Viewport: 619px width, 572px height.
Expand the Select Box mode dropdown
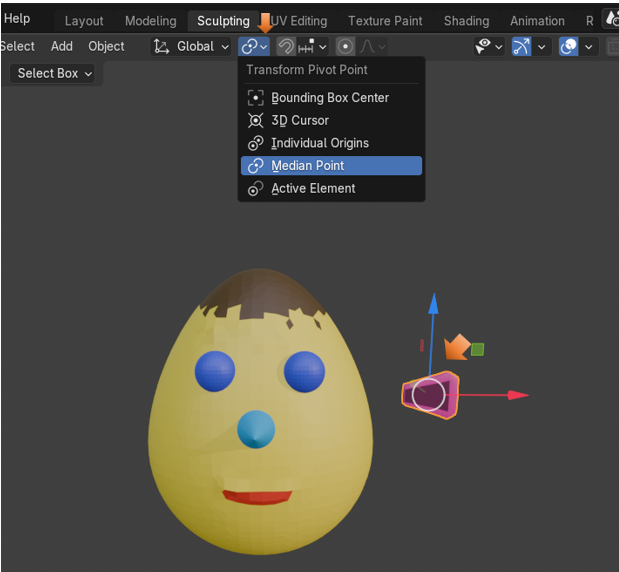tap(55, 73)
